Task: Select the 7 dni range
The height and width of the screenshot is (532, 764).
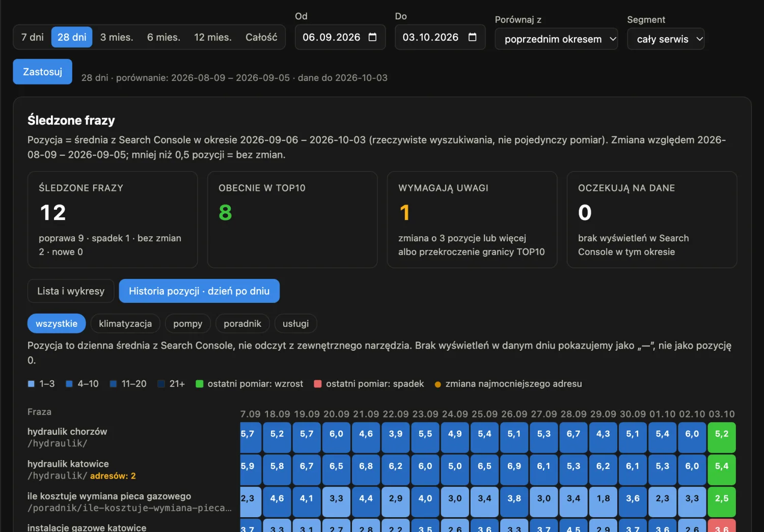Action: click(32, 37)
